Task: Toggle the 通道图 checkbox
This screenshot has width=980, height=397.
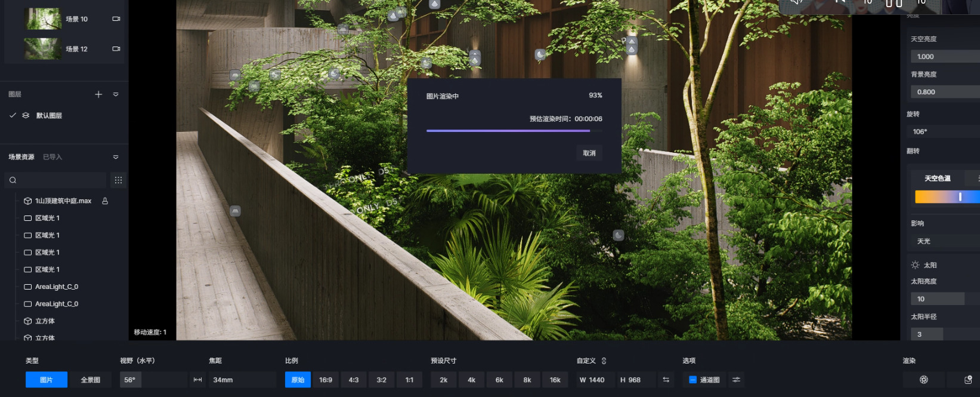Action: [x=693, y=380]
